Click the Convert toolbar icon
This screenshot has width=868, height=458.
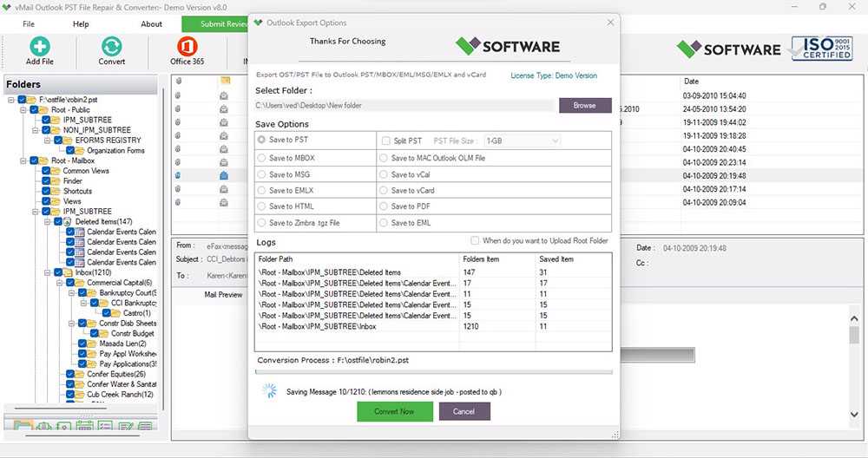tap(111, 47)
